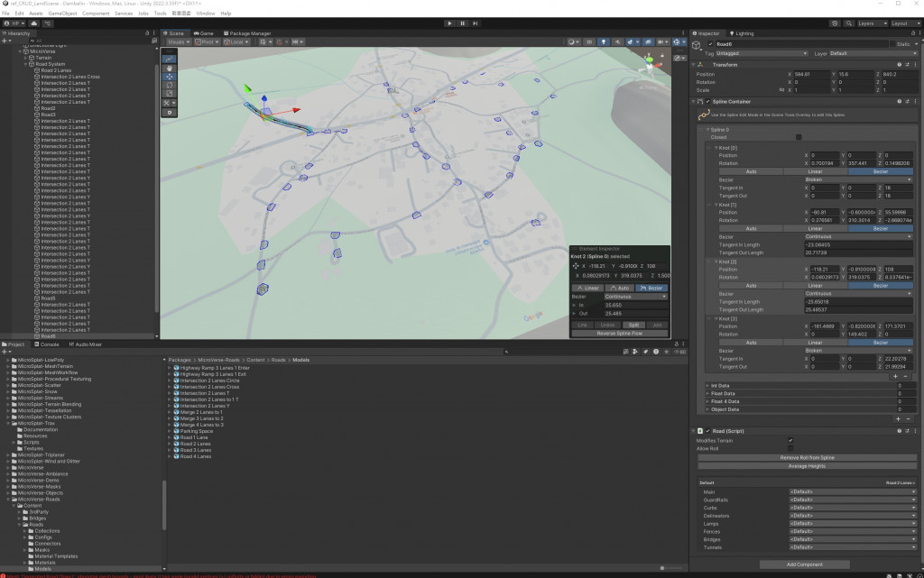Select the Rotate tool in scene overlay
This screenshot has width=924, height=578.
(170, 85)
